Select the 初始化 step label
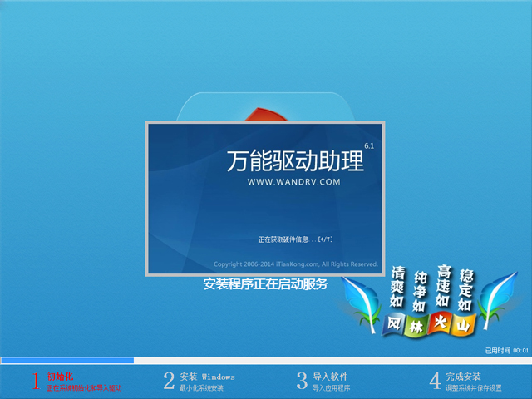The height and width of the screenshot is (399, 532). [x=60, y=376]
